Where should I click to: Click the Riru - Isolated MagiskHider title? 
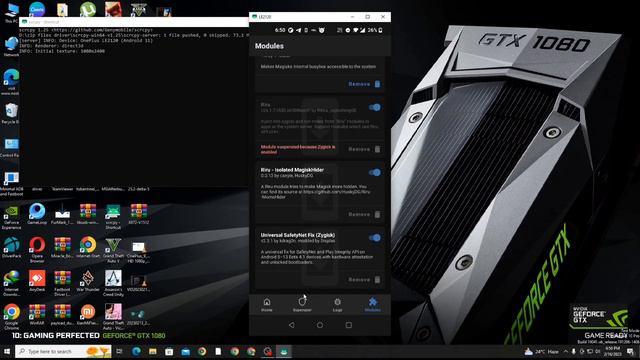click(292, 170)
